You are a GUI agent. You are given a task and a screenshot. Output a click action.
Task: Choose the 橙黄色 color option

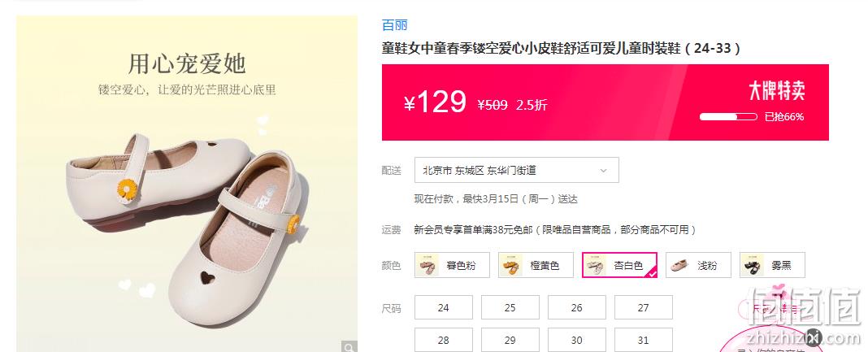[x=536, y=265]
